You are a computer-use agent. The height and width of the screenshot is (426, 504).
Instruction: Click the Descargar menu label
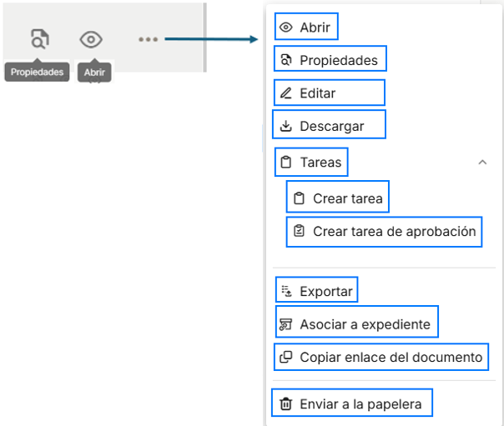(x=332, y=126)
